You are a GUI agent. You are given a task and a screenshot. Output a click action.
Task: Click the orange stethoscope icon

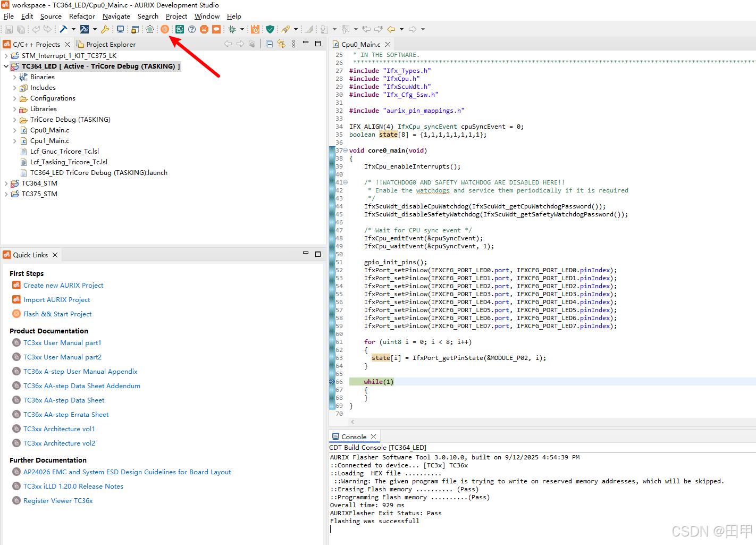pos(255,29)
